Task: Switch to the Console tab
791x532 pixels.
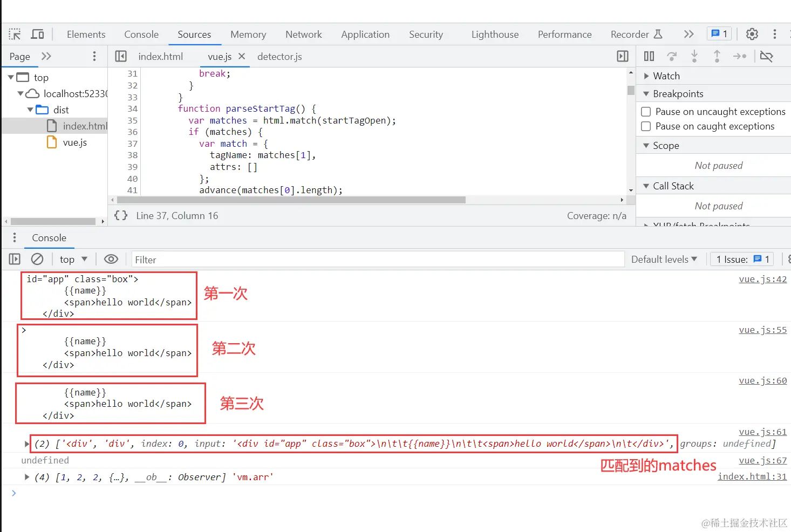Action: point(141,34)
